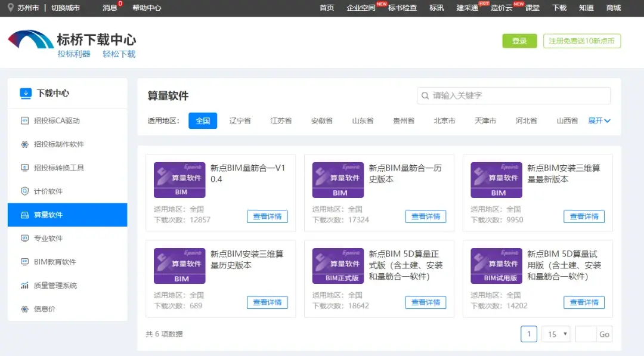View details of 新点BIM量筋合一V10.4
The width and height of the screenshot is (644, 356).
pyautogui.click(x=267, y=216)
